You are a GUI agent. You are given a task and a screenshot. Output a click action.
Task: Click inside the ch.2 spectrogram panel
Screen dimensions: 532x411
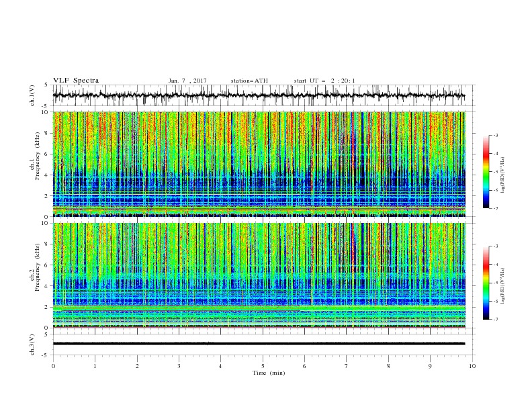pyautogui.click(x=259, y=275)
